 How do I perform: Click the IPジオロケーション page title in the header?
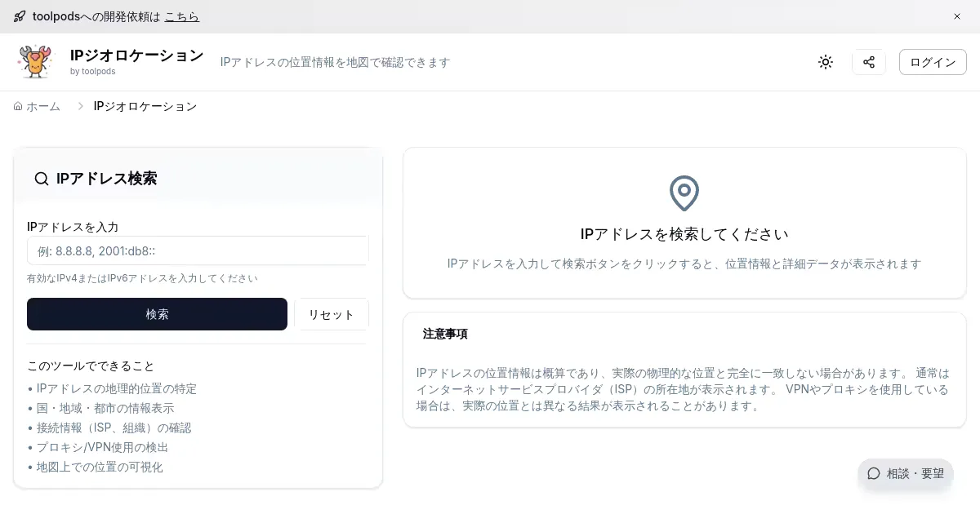tap(136, 55)
